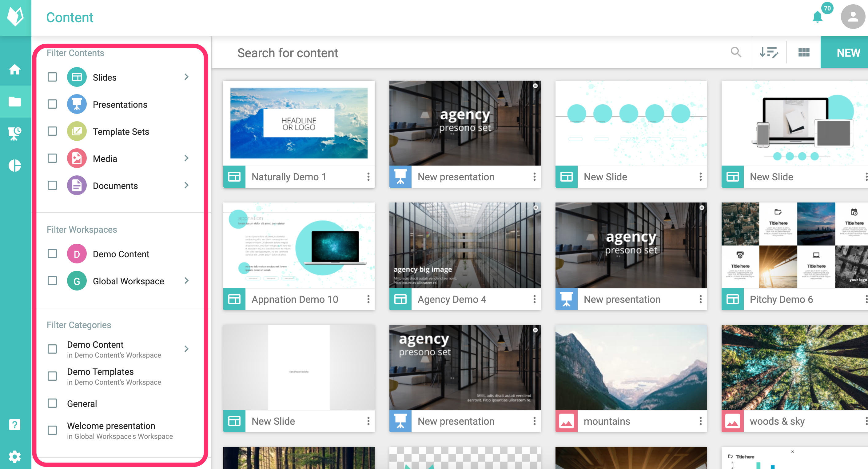868x469 pixels.
Task: Click the Documents filter round icon
Action: (77, 185)
